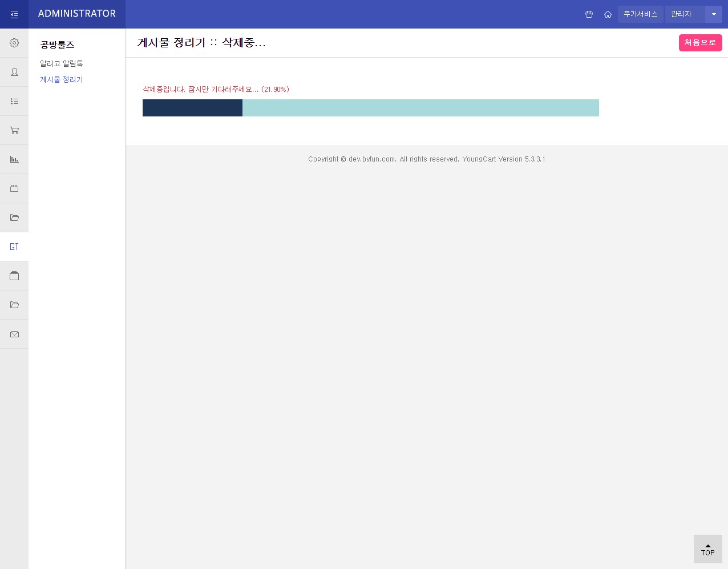Open the calendar icon in the sidebar
The height and width of the screenshot is (569, 728).
click(14, 188)
